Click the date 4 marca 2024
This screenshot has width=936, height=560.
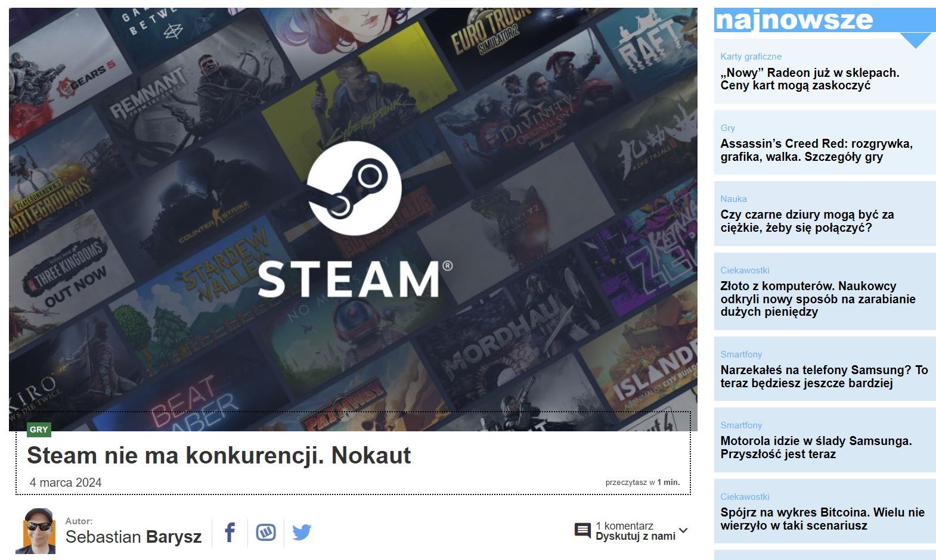pos(66,483)
